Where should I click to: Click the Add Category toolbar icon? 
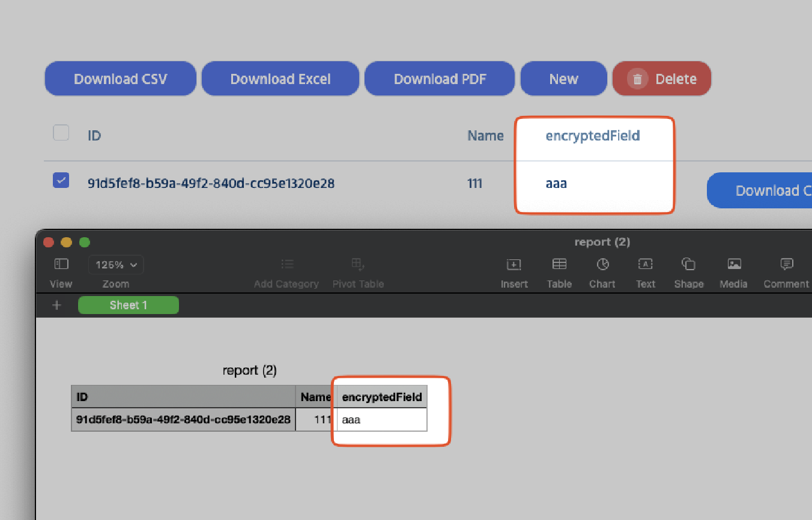(x=287, y=264)
